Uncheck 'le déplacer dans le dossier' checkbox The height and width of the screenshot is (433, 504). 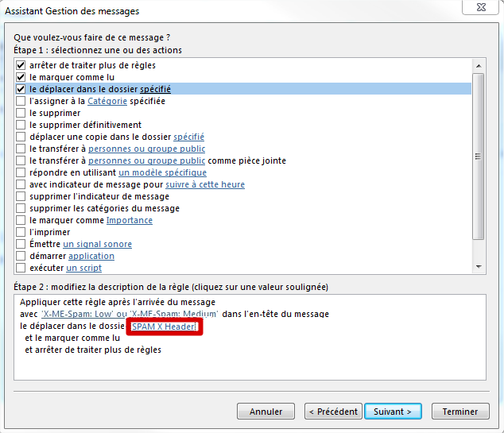[21, 89]
